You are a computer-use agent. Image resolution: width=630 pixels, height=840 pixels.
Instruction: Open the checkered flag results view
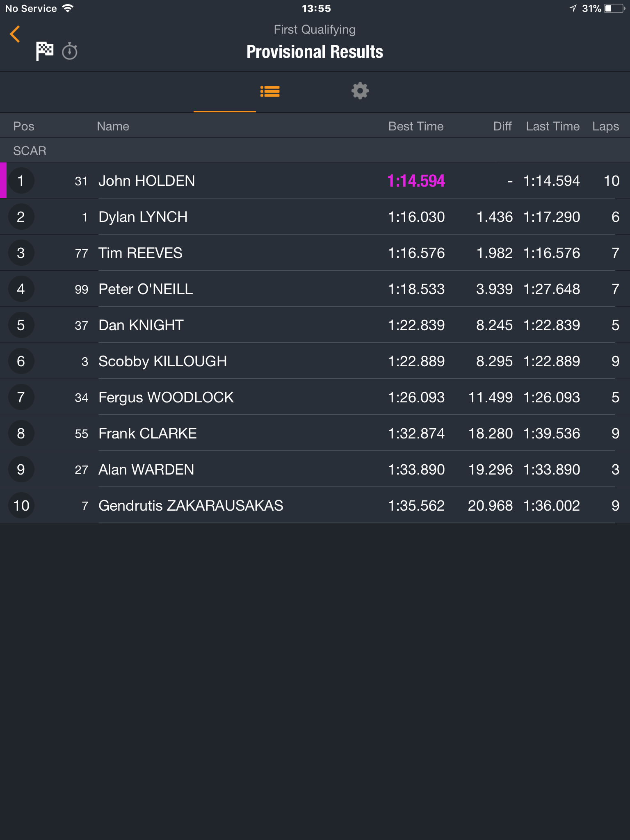click(44, 52)
